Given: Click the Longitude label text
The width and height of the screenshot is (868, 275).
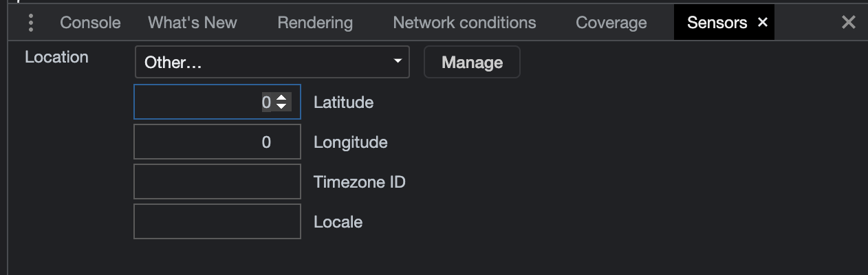Looking at the screenshot, I should tap(351, 142).
